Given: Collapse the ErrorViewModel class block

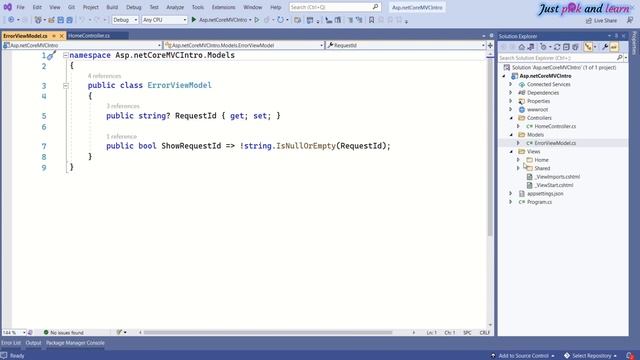Looking at the screenshot, I should coord(66,86).
